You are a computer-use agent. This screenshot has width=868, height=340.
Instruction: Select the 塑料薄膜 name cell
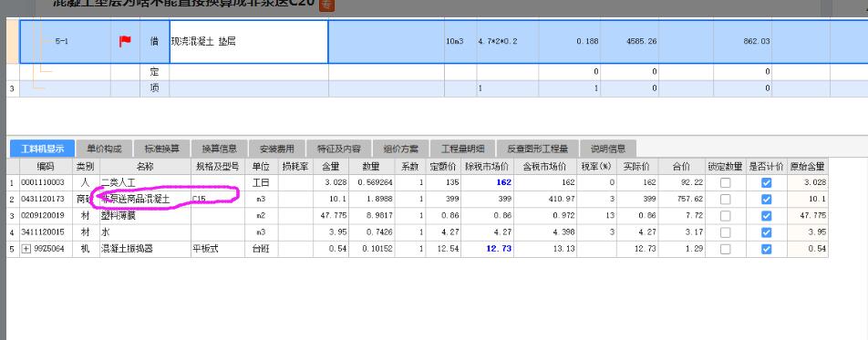click(x=144, y=215)
